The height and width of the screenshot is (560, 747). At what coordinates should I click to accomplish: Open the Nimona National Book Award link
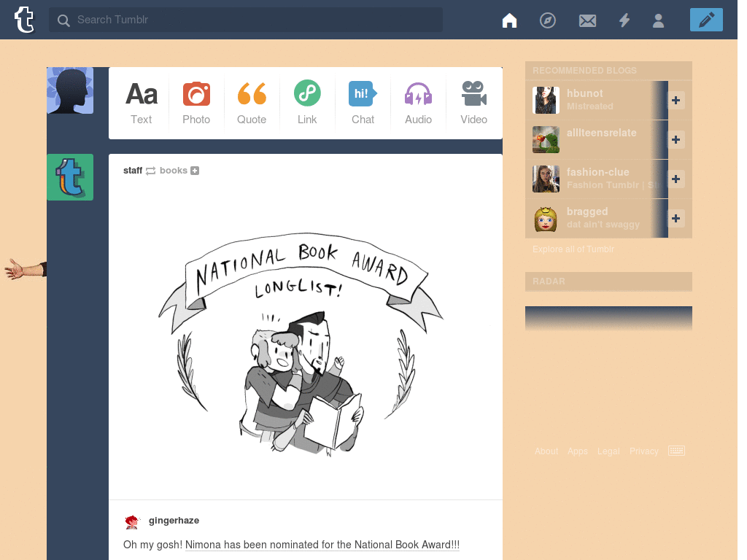[322, 545]
